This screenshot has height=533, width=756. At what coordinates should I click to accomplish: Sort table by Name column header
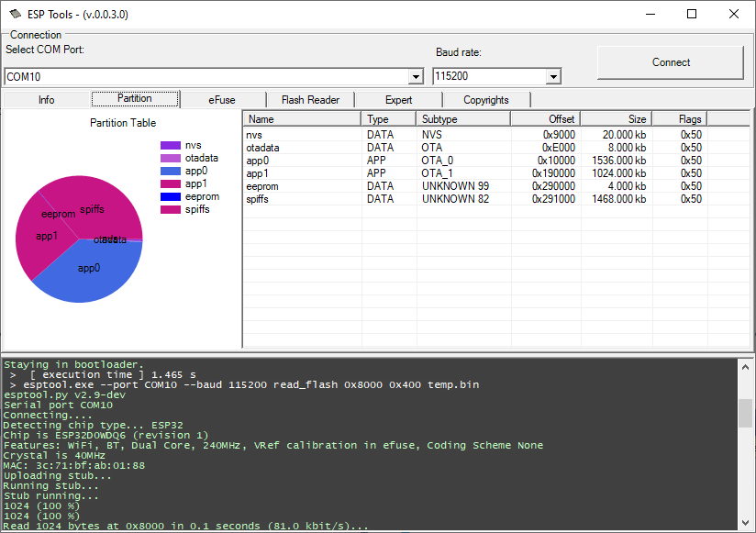tap(302, 119)
